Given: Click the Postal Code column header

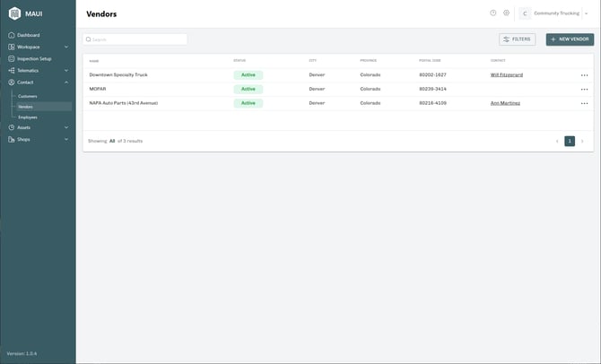Looking at the screenshot, I should tap(430, 61).
